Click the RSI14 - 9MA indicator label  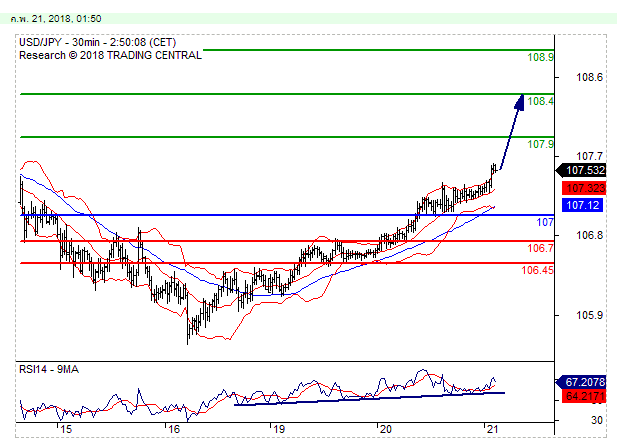pyautogui.click(x=49, y=369)
